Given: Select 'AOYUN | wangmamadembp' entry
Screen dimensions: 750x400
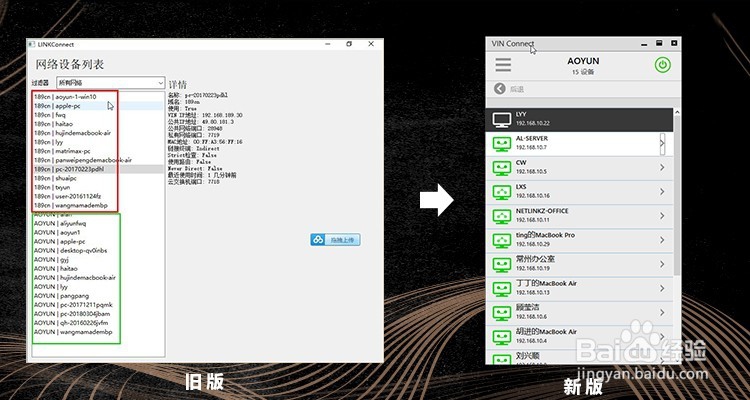Looking at the screenshot, I should click(73, 332).
